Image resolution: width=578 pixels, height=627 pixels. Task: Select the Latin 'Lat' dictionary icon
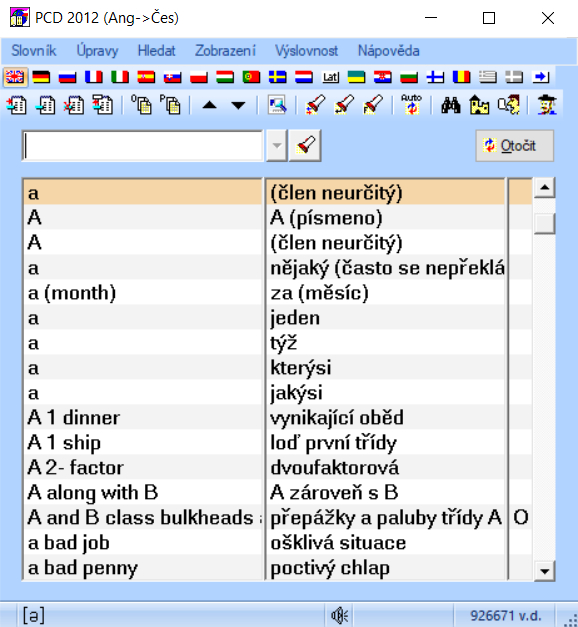[330, 77]
